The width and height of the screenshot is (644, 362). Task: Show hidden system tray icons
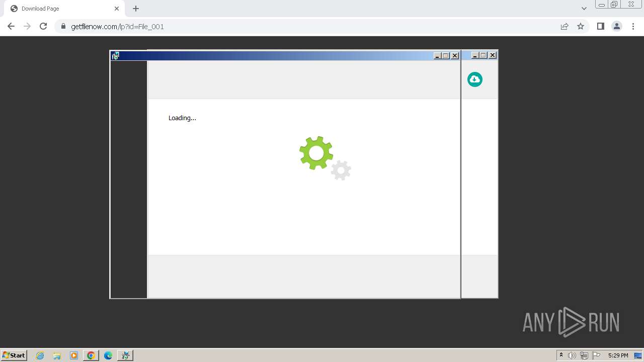tap(561, 355)
